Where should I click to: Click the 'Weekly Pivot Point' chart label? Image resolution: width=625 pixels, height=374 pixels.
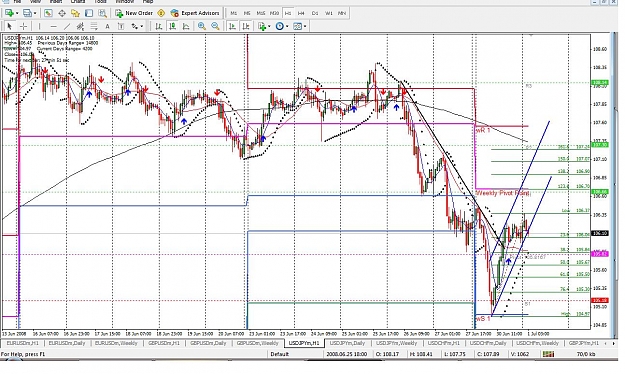[x=503, y=193]
